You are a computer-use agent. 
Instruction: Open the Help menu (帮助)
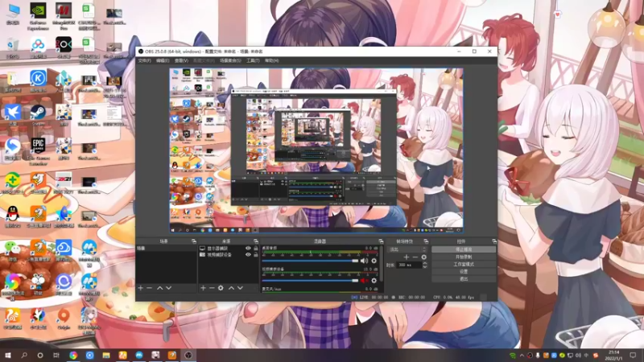tap(271, 61)
